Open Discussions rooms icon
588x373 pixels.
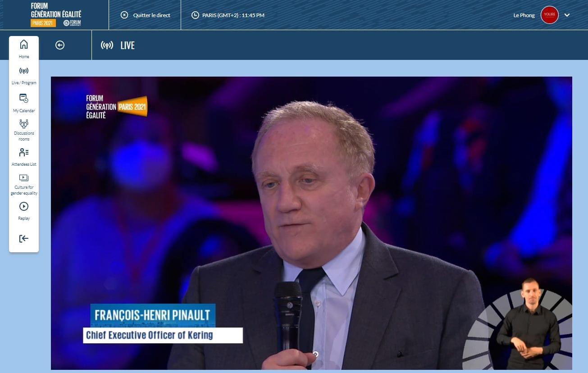click(x=24, y=124)
